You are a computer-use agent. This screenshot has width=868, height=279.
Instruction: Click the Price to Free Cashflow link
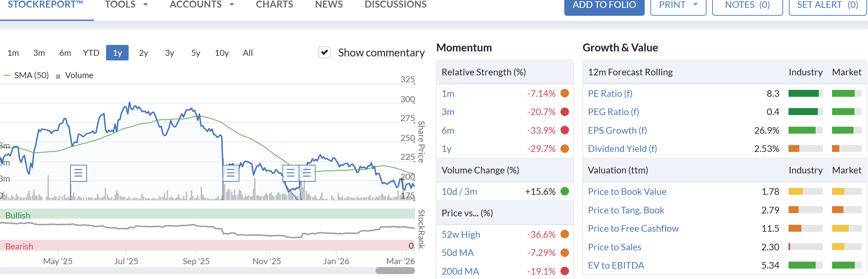tap(633, 229)
